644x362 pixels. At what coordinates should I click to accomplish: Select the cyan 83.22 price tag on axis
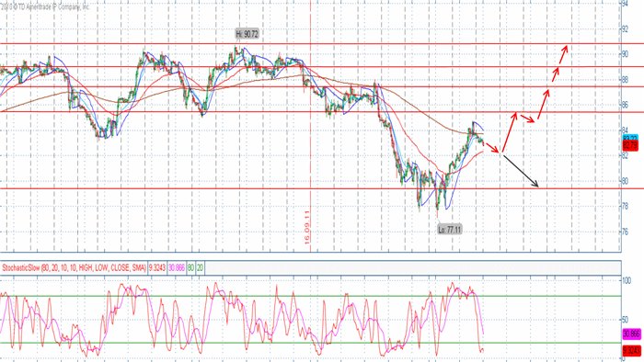(x=630, y=138)
